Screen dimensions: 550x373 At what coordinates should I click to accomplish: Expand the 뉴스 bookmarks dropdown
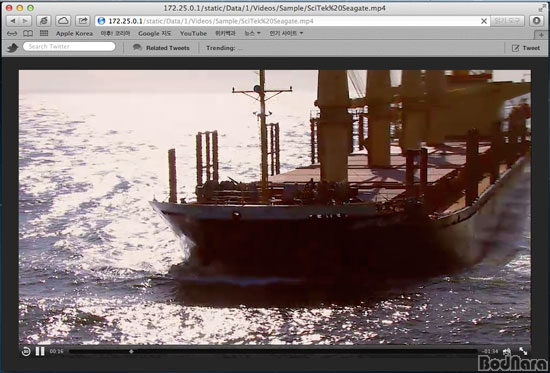click(x=253, y=33)
